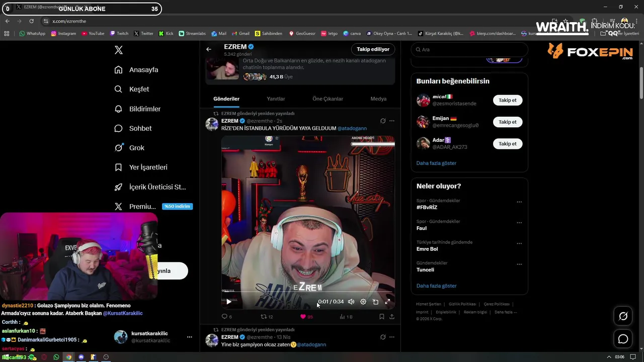
Task: Mute the video with the volume icon
Action: pyautogui.click(x=351, y=302)
